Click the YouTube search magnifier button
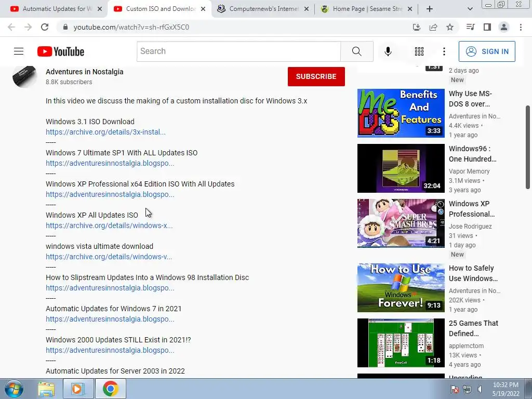Screen dimensions: 532x399 (x=356, y=51)
